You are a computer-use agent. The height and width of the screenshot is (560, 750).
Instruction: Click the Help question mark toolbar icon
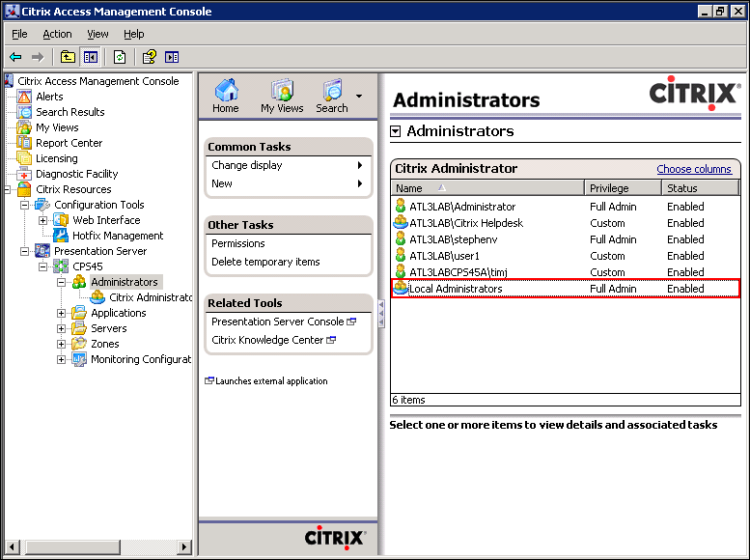click(x=150, y=57)
